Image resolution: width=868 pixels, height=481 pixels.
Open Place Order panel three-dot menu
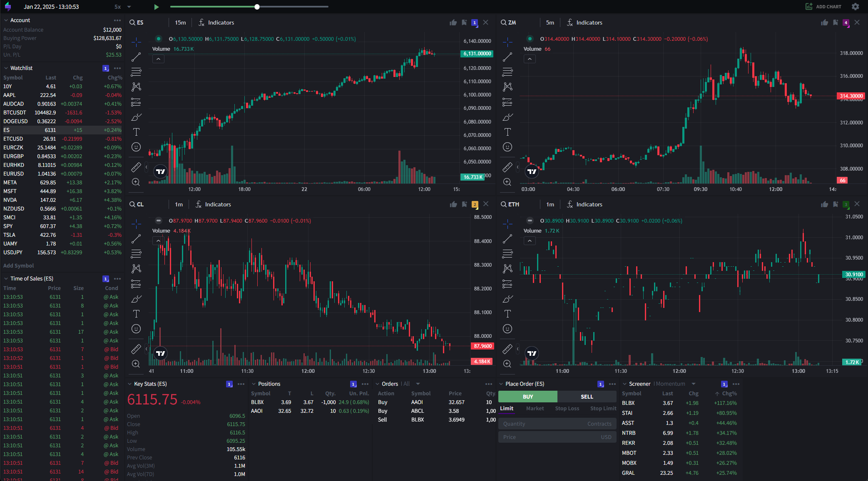point(612,384)
